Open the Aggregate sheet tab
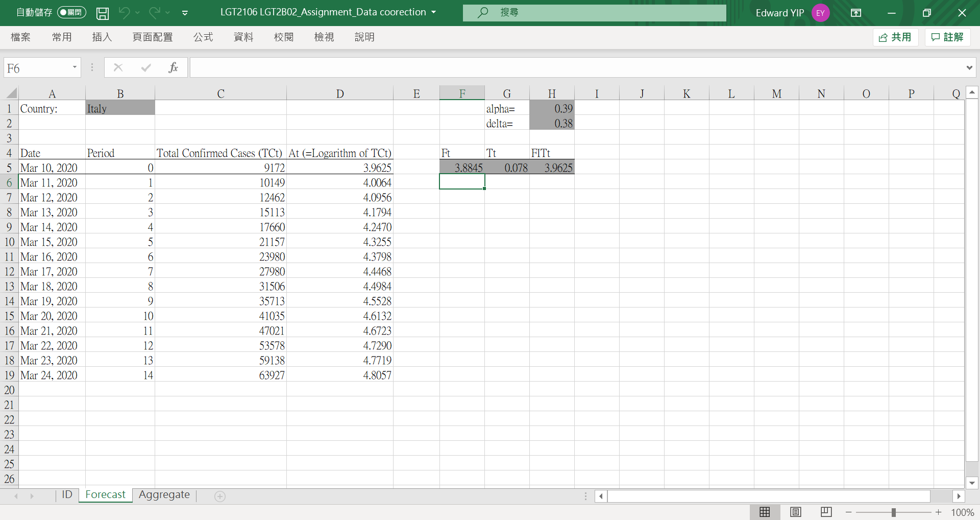The height and width of the screenshot is (520, 980). (164, 494)
